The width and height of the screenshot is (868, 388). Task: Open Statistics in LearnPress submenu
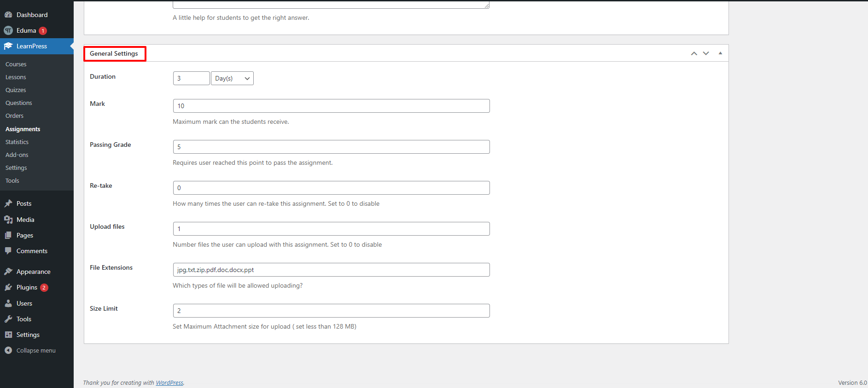pos(17,142)
